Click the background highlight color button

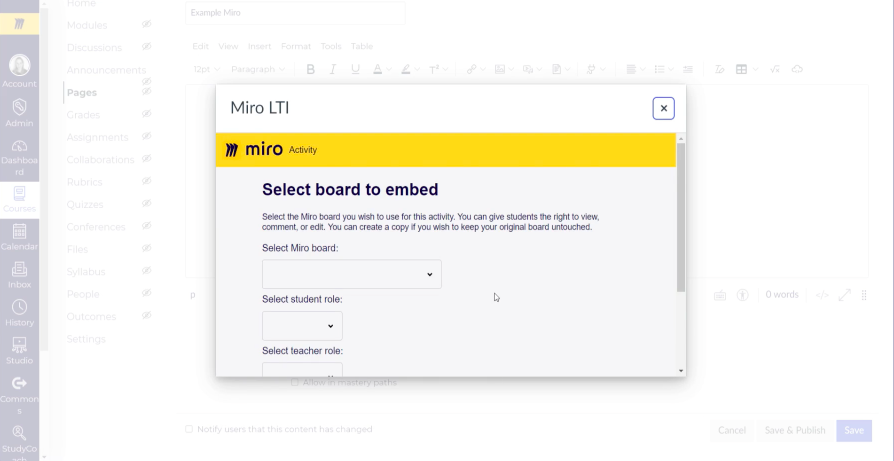tap(405, 70)
